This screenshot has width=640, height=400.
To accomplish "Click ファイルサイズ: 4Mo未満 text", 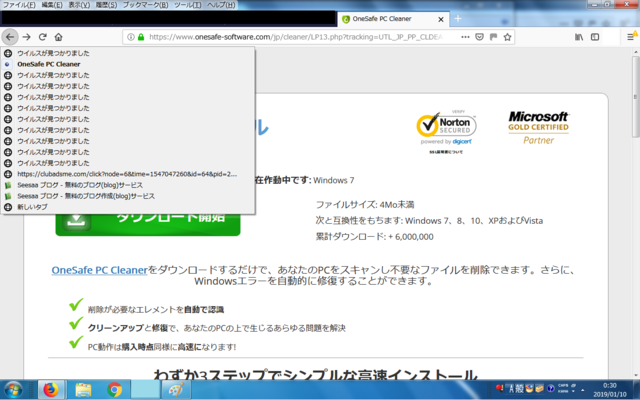I will (365, 204).
